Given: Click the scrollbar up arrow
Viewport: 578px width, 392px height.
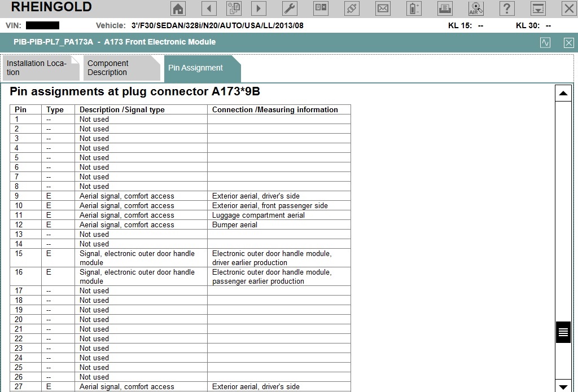Looking at the screenshot, I should [x=563, y=93].
